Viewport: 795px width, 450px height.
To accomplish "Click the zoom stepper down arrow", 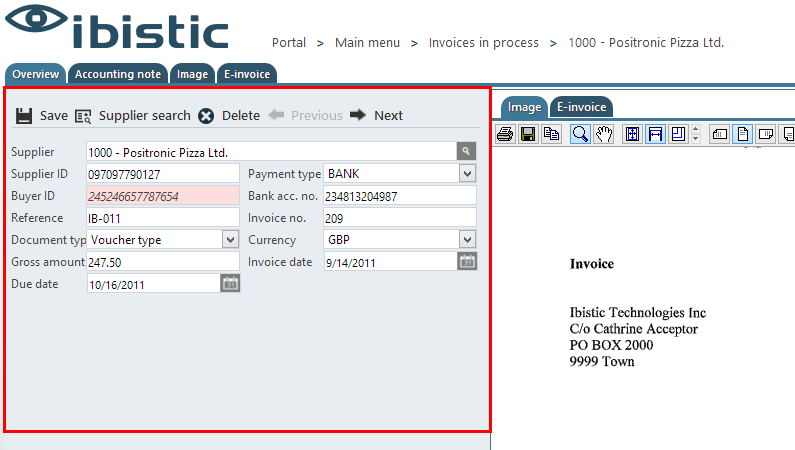I will click(x=696, y=138).
